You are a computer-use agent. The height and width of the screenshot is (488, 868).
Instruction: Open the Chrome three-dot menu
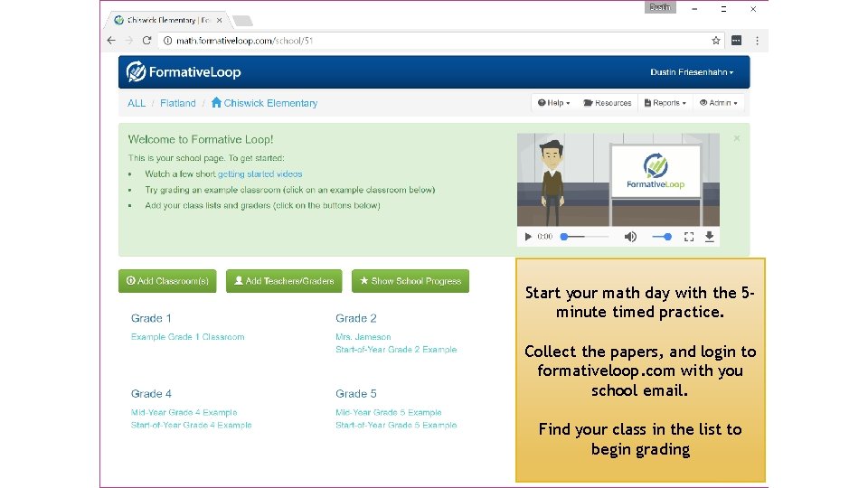757,41
